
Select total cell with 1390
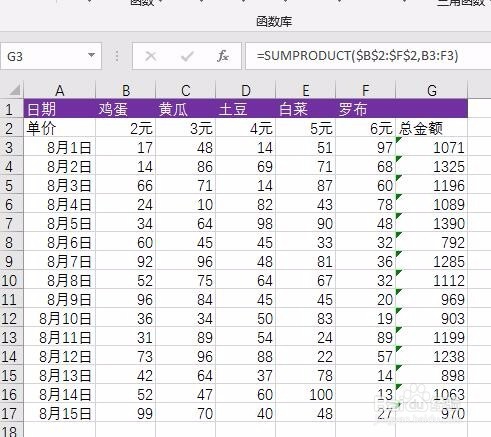[432, 223]
